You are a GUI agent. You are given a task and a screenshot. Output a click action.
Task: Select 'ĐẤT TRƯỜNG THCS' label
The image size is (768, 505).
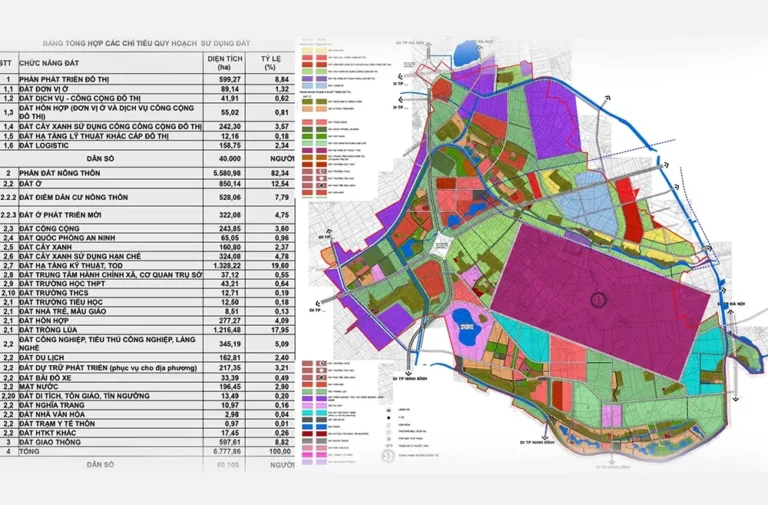tap(54, 293)
